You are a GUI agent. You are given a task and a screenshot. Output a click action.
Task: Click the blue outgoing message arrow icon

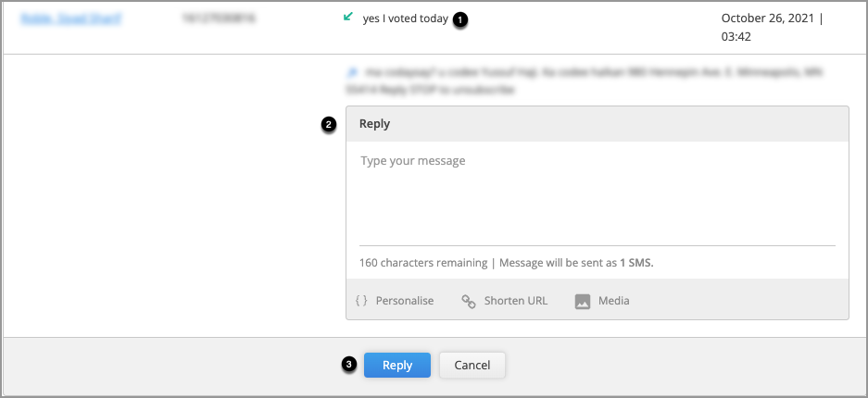(351, 72)
